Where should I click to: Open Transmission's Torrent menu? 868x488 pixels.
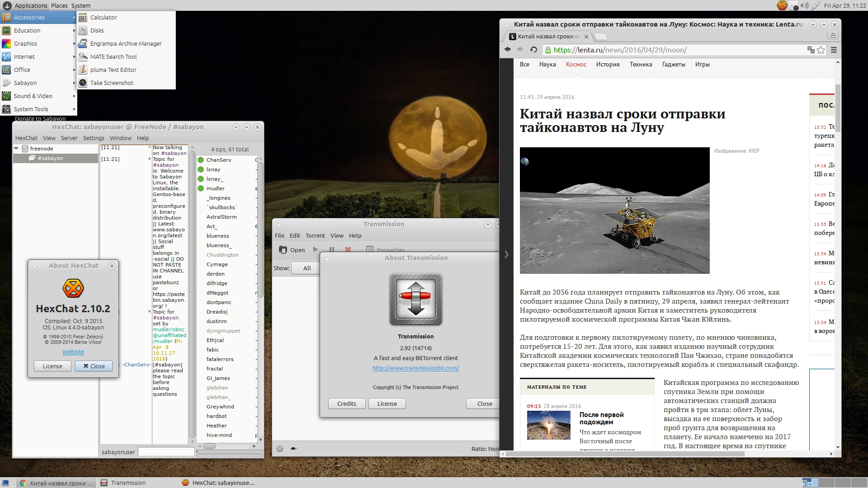(315, 235)
